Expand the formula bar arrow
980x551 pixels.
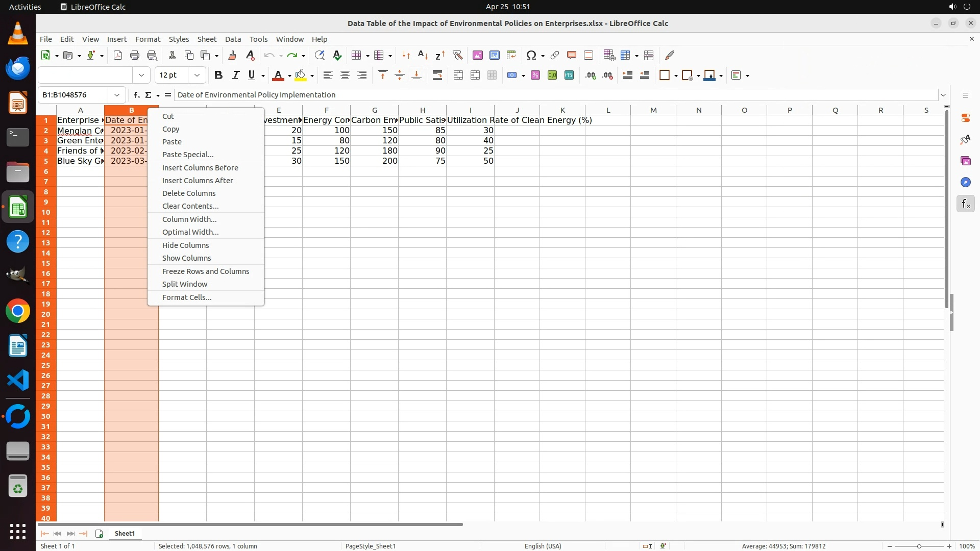coord(943,95)
